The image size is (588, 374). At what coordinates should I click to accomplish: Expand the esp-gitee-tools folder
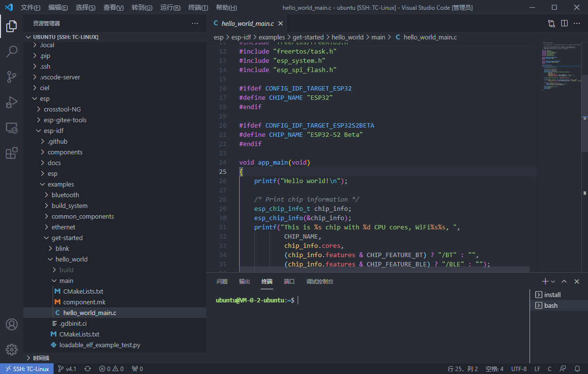pyautogui.click(x=114, y=120)
